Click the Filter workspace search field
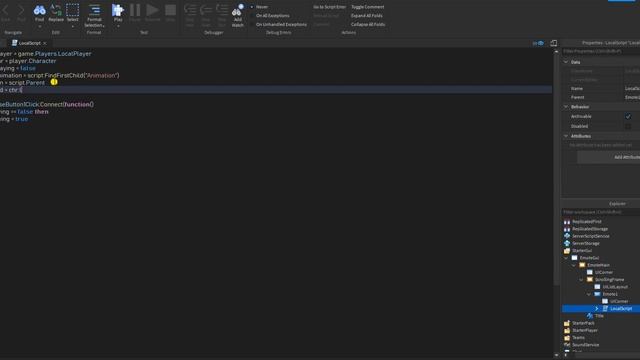The height and width of the screenshot is (360, 640). click(601, 212)
